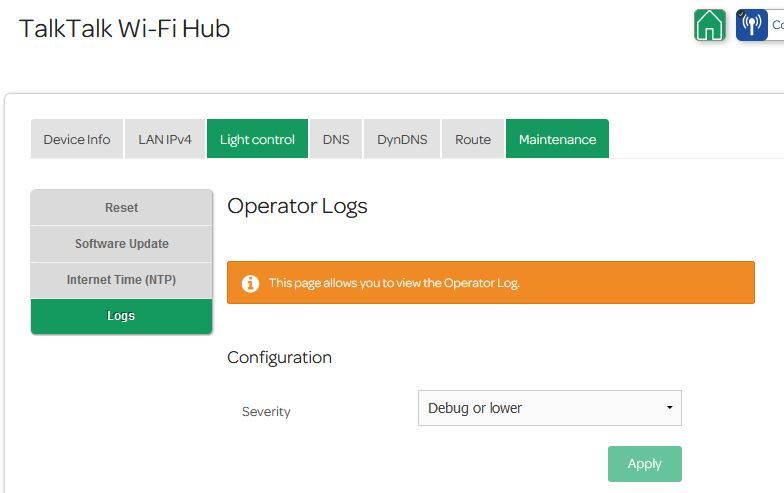Open the Severity dropdown
Image resolution: width=784 pixels, height=493 pixels.
549,408
